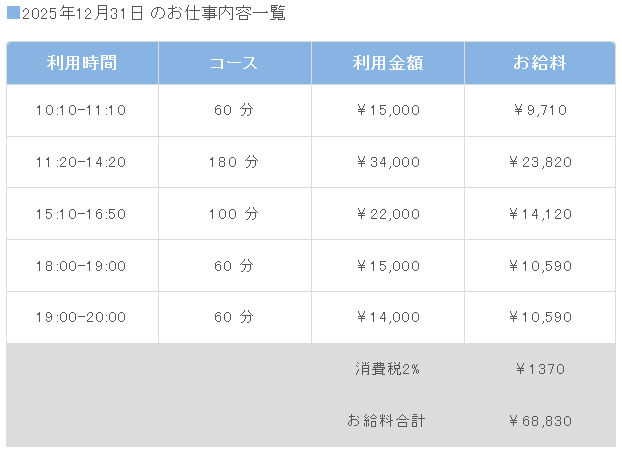Screen dimensions: 622x451
Task: Click the ¥22,000 usage amount
Action: 388,214
